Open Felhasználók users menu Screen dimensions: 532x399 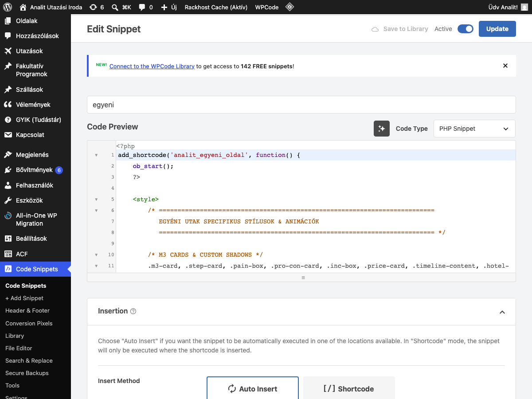(x=35, y=185)
